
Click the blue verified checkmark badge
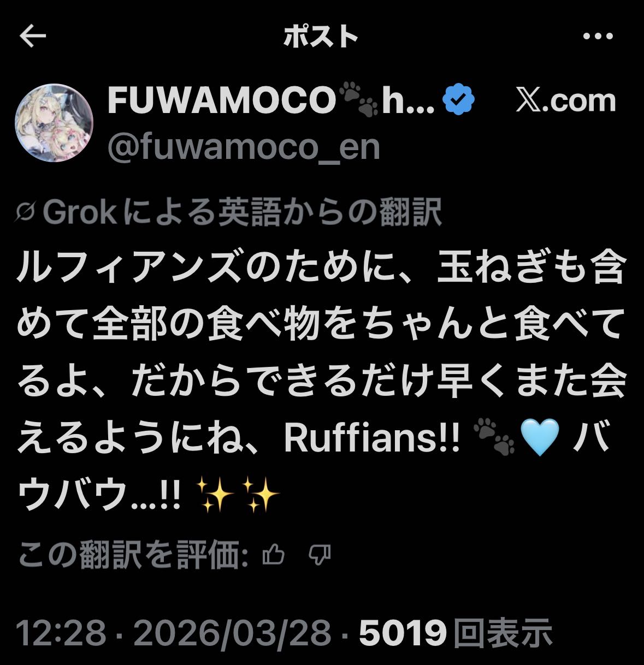point(458,101)
